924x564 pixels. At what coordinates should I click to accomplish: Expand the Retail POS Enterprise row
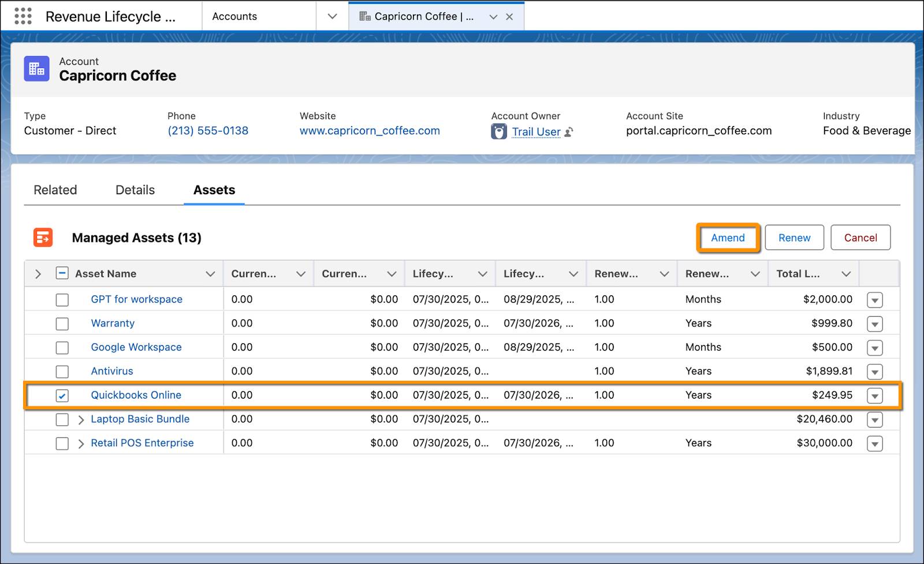pyautogui.click(x=81, y=444)
